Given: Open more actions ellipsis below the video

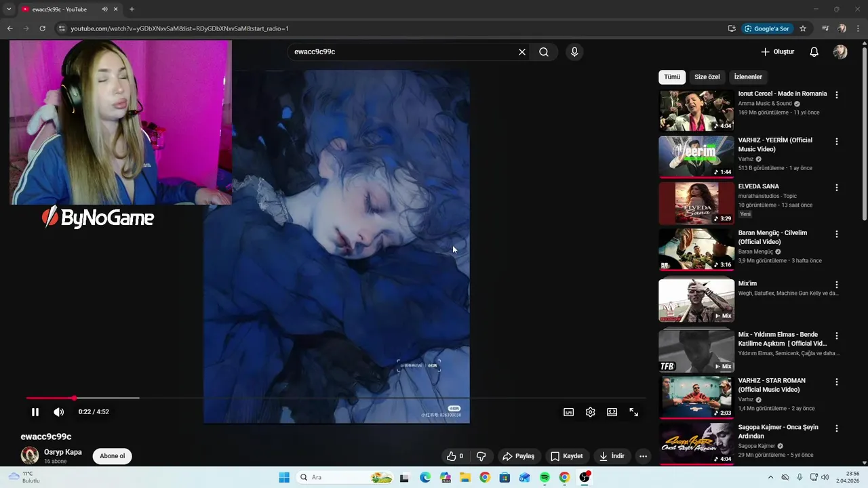Looking at the screenshot, I should [644, 456].
